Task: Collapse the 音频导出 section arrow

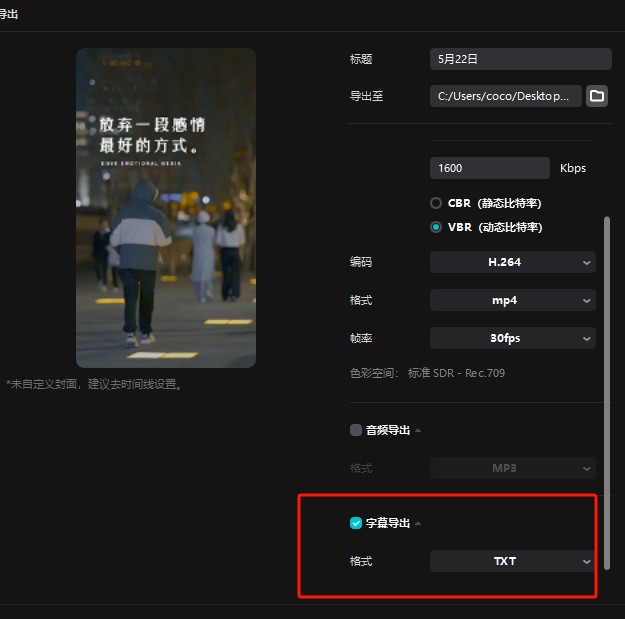Action: point(418,431)
